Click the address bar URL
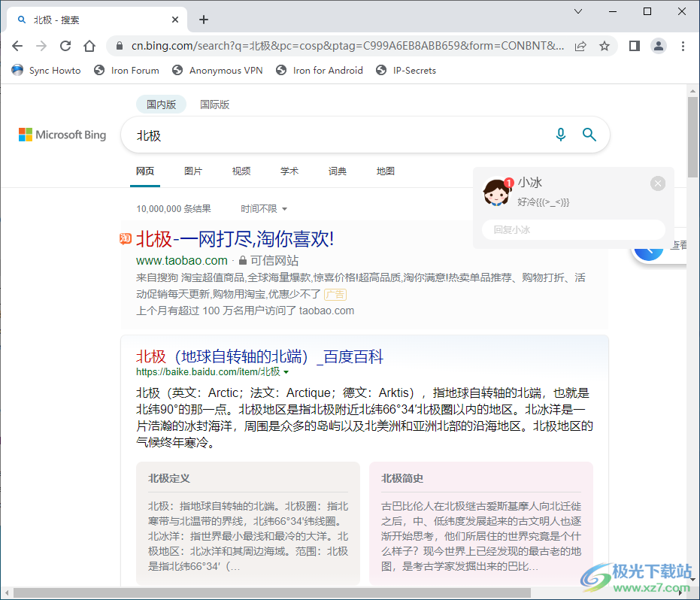 pos(347,46)
